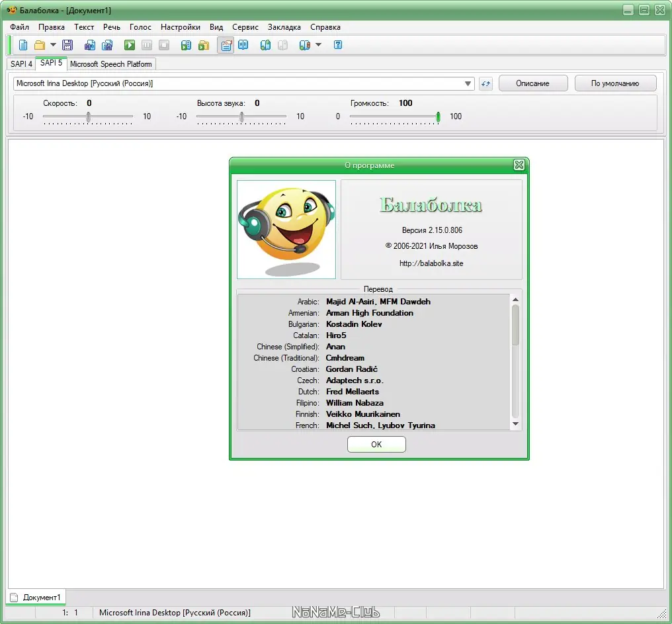
Task: Open a file with the folder icon
Action: (40, 45)
